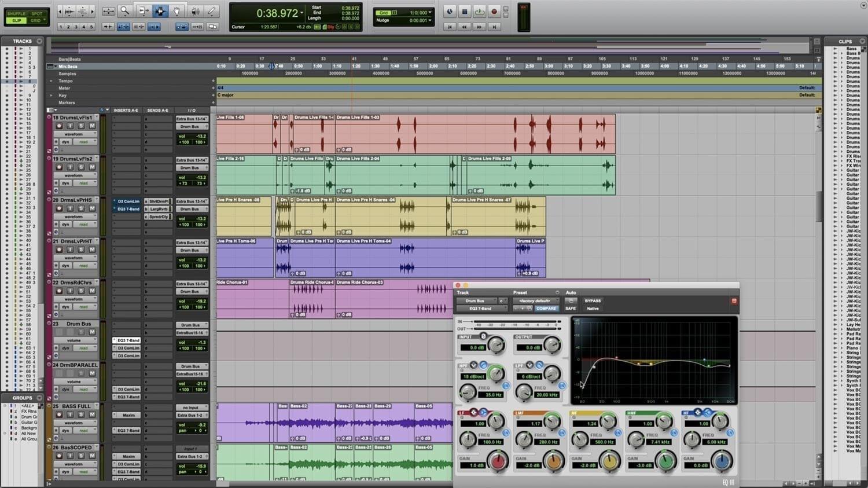This screenshot has height=488, width=868.
Task: Open the factory default preset dropdown
Action: tap(536, 301)
